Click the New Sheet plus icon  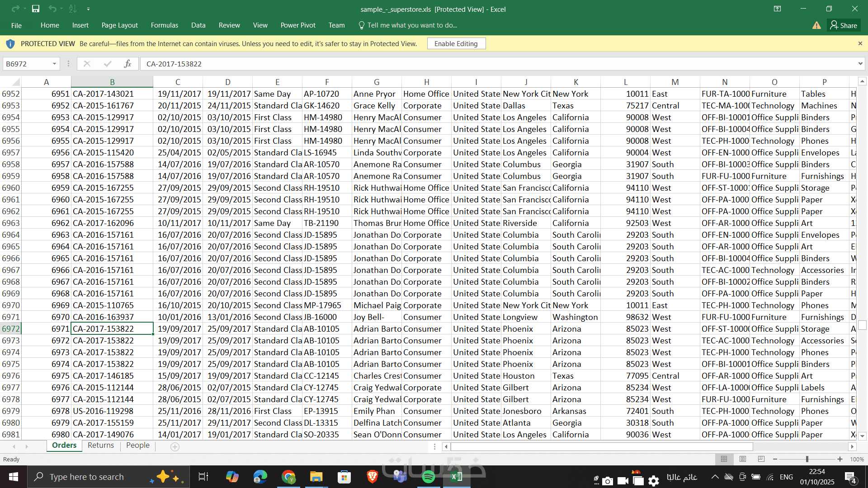pyautogui.click(x=175, y=446)
